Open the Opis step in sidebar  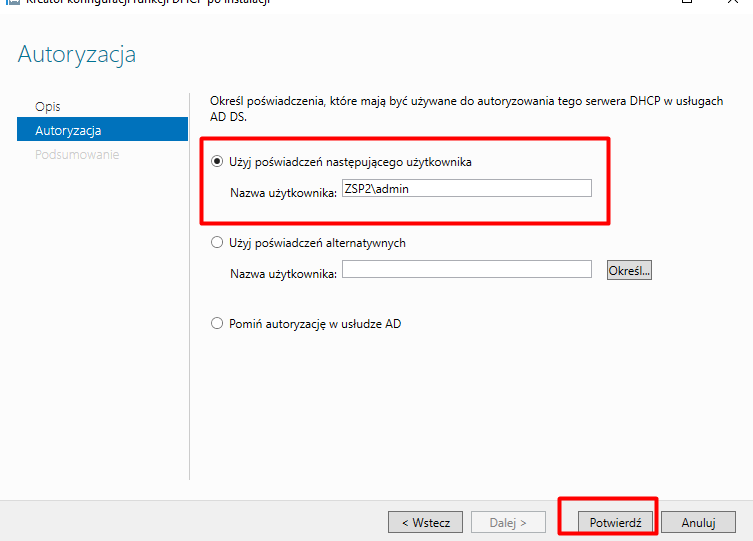click(48, 106)
